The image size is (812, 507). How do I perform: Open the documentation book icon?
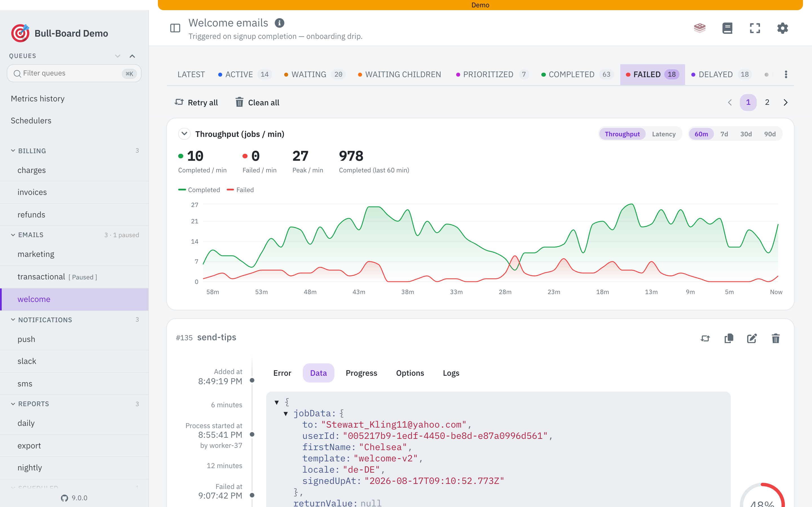tap(727, 28)
